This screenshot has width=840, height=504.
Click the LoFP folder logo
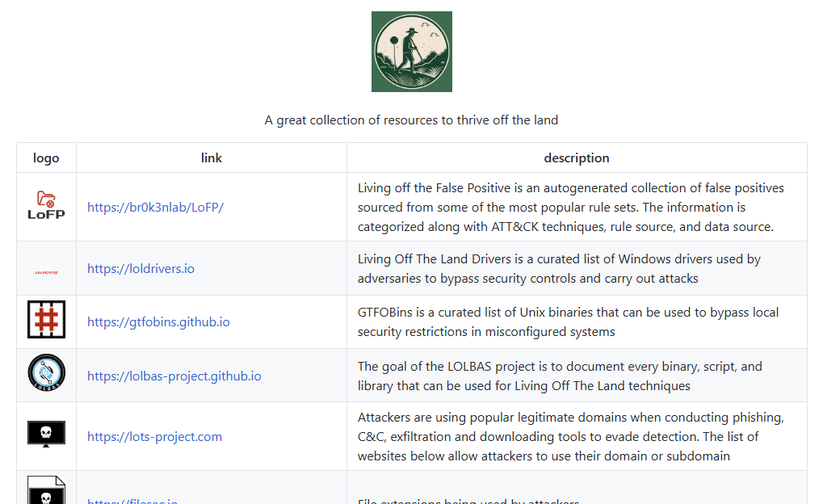(x=46, y=206)
